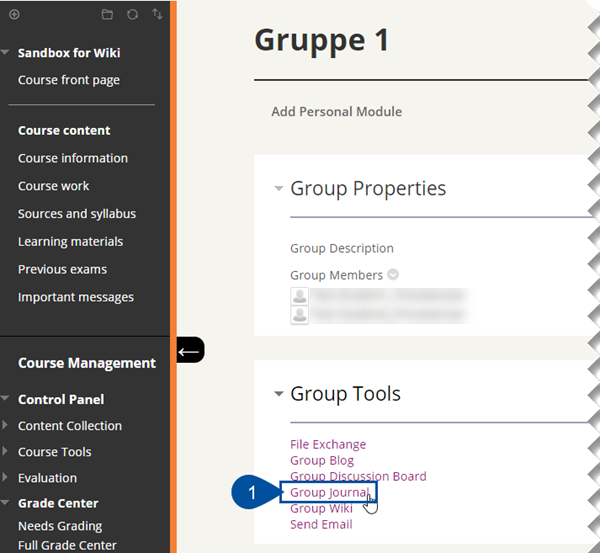Open Group Blog link
Screen dimensions: 600x553
click(322, 460)
